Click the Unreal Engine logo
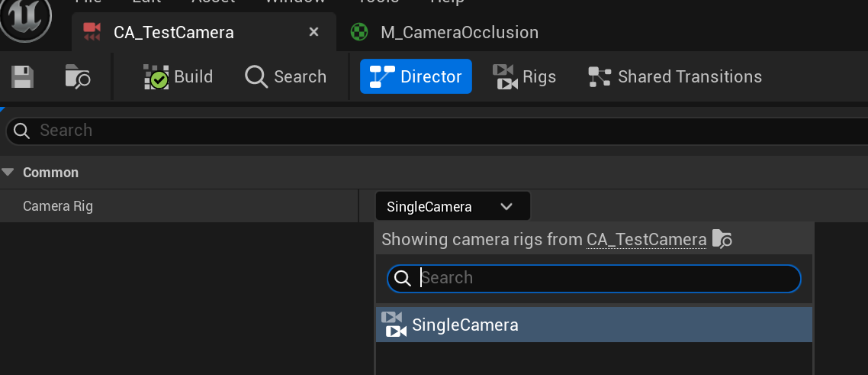 [x=25, y=18]
